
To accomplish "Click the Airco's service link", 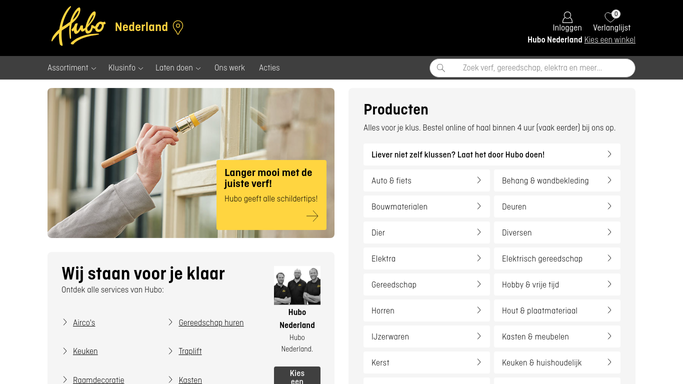I will [84, 323].
